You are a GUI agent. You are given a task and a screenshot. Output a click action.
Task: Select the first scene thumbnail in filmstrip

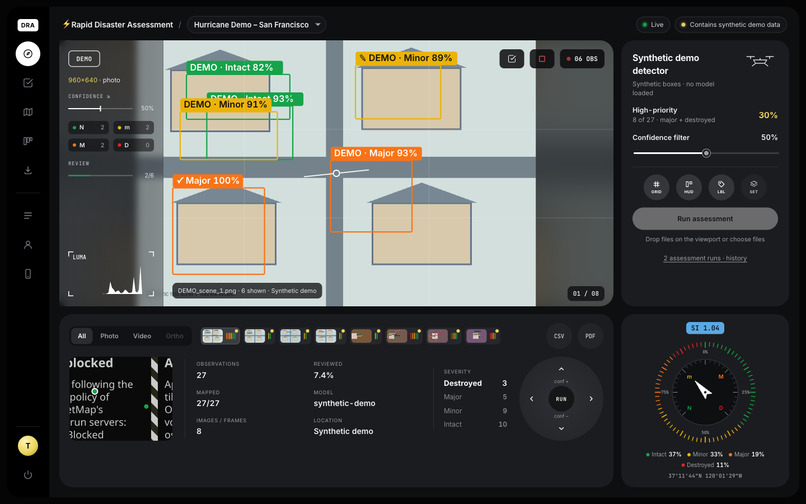pyautogui.click(x=219, y=336)
